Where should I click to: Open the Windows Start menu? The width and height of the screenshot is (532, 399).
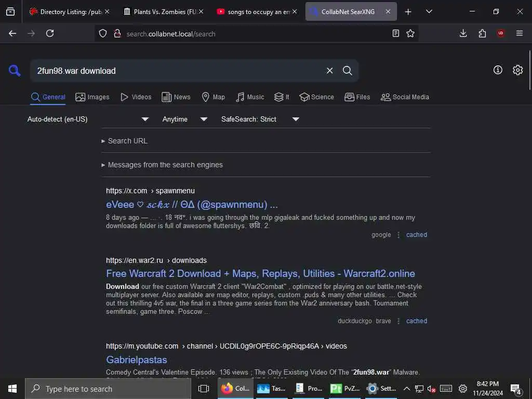point(12,389)
